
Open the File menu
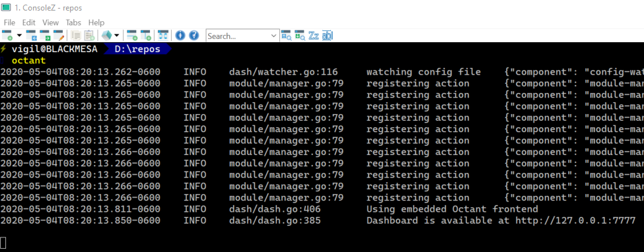(9, 22)
